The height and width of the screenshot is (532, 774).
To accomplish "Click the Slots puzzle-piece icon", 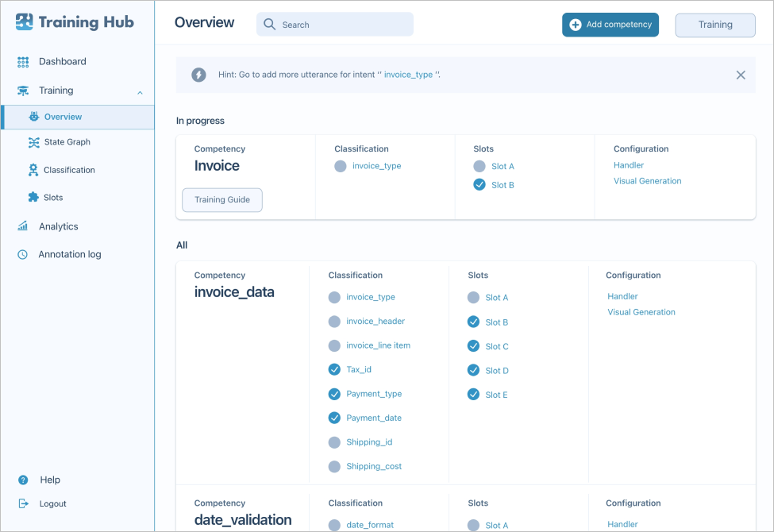I will (x=33, y=198).
